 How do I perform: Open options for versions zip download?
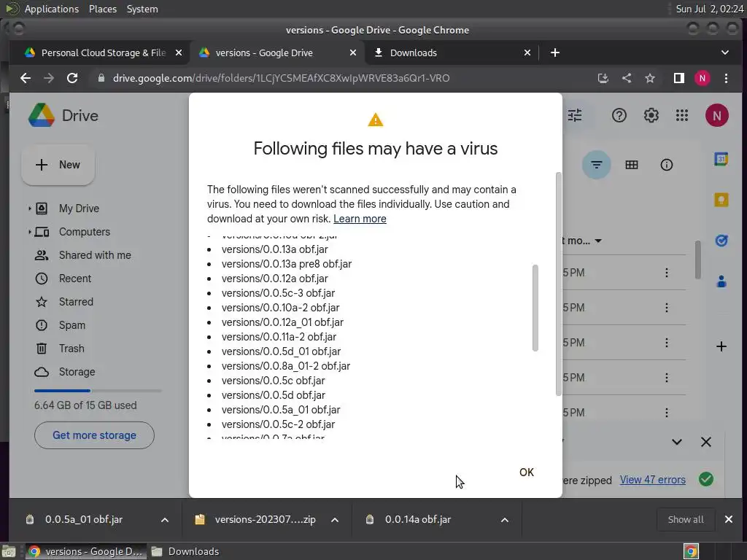pos(335,520)
